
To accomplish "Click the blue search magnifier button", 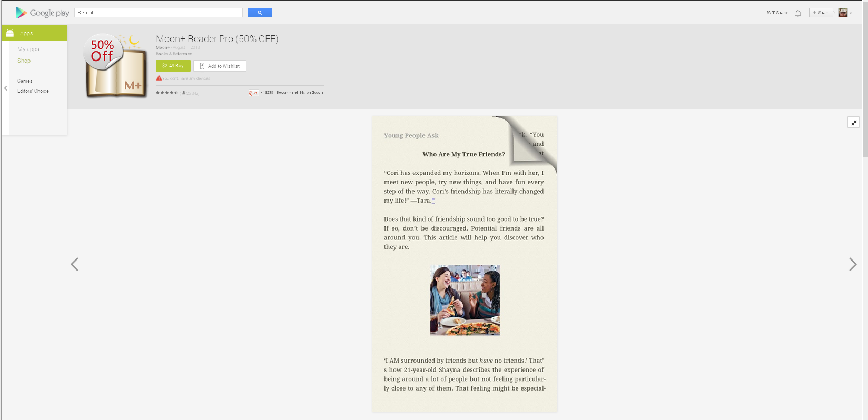I will click(x=260, y=13).
